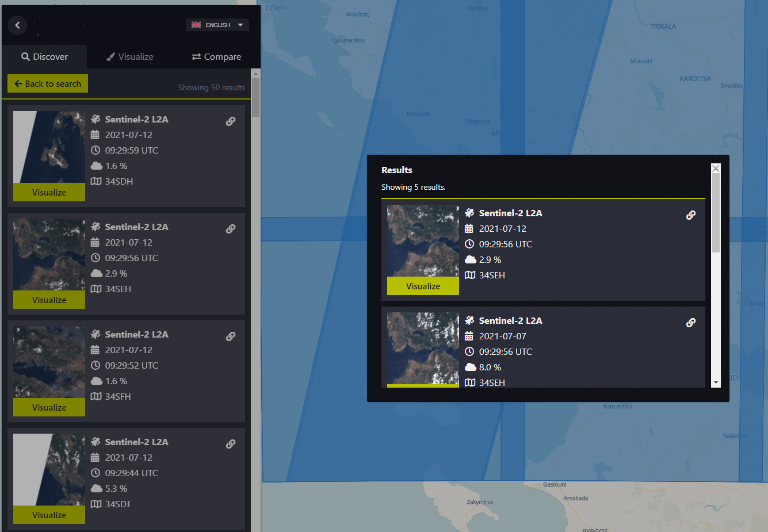Click the down arrow of Results popup scrollbar
Screen dimensions: 768x532
[x=716, y=382]
